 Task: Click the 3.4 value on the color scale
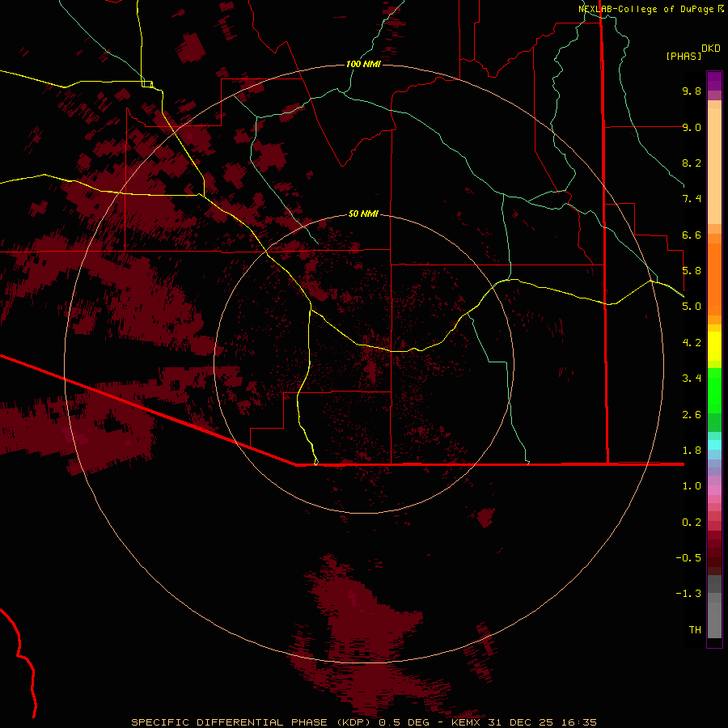pos(692,379)
